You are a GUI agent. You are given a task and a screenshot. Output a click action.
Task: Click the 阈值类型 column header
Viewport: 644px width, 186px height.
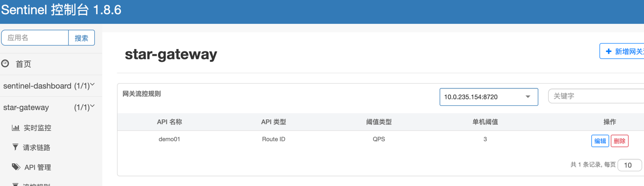[x=379, y=122]
